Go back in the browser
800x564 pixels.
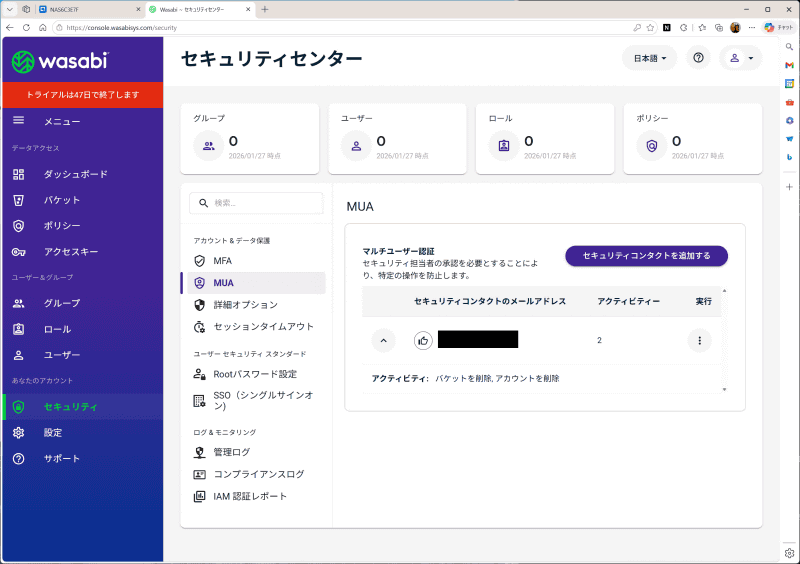[x=10, y=28]
